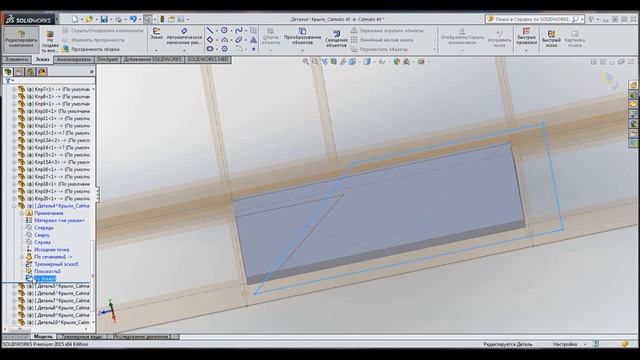Open the Move Entities dropdown arrow
This screenshot has height=360, width=640.
coord(434,49)
